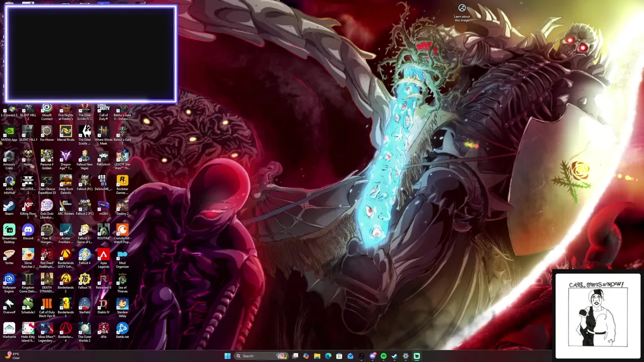644x362 pixels.
Task: Open the Overwolf desktop shortcut
Action: [x=9, y=307]
